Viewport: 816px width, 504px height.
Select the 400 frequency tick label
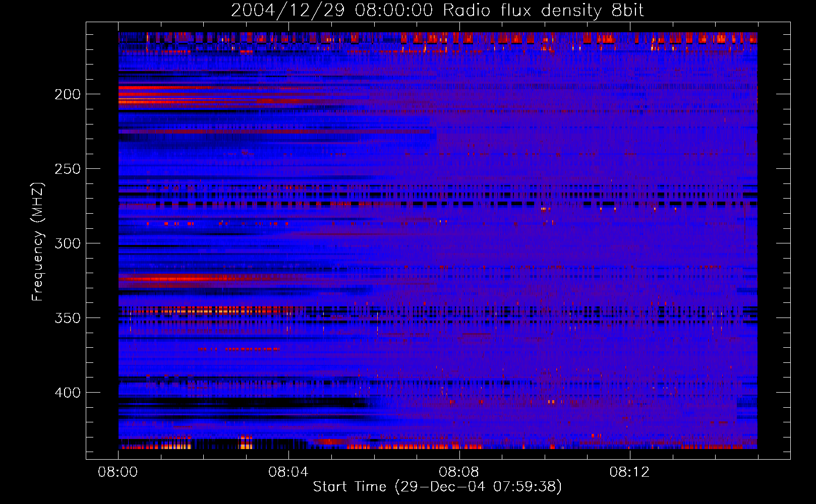click(x=68, y=393)
